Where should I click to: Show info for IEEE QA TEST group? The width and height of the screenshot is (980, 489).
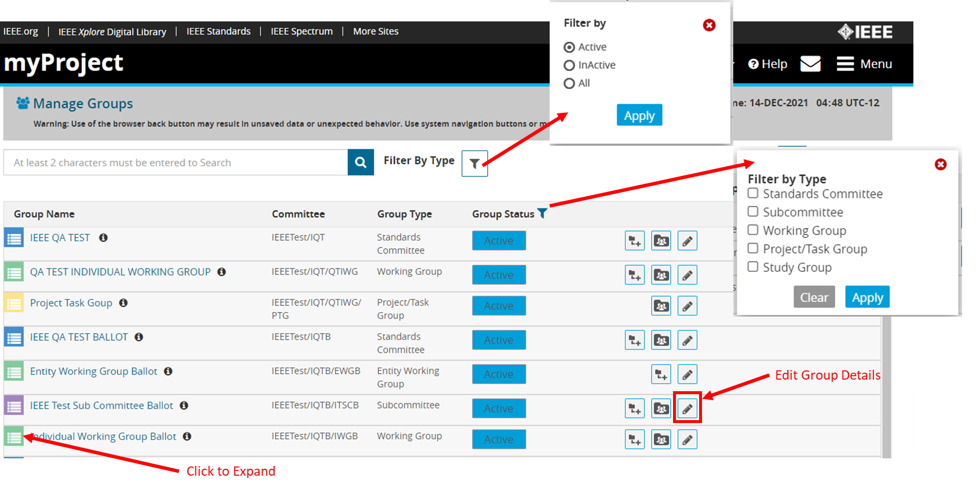tap(103, 238)
